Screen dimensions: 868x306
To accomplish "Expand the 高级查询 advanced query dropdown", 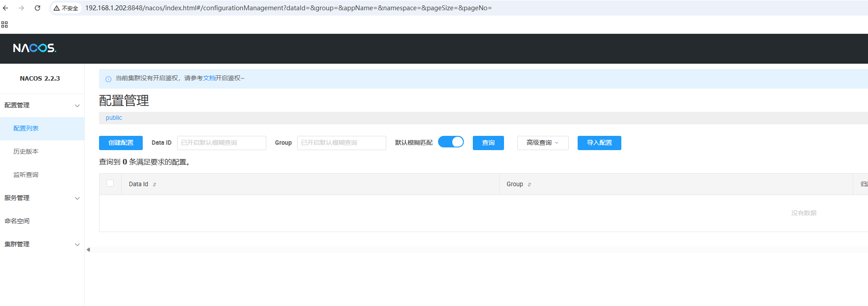I will pyautogui.click(x=542, y=143).
